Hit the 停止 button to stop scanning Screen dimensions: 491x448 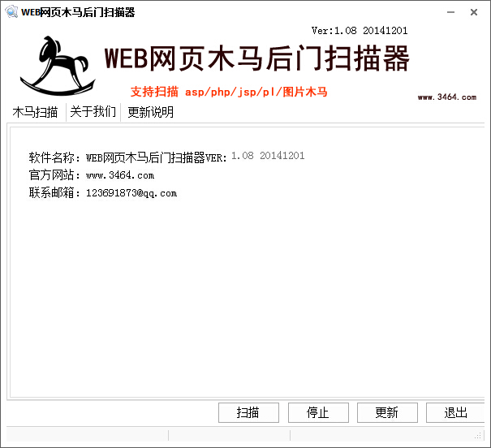pos(317,412)
